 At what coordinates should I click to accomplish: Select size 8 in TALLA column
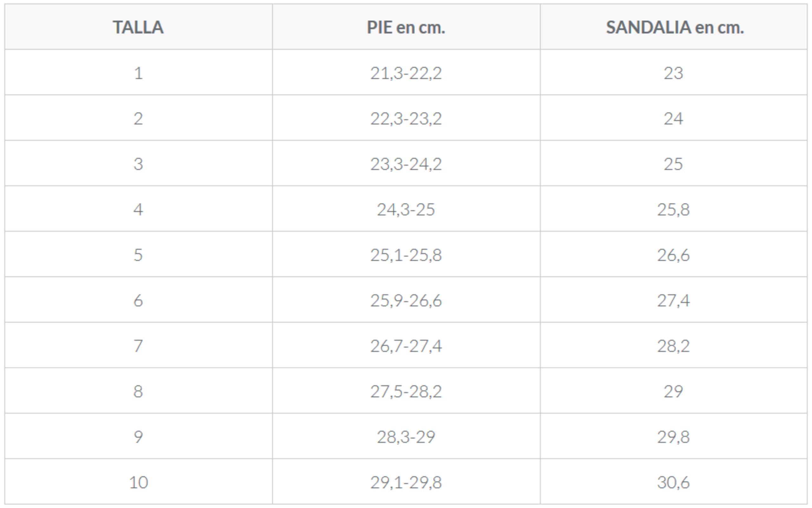[138, 391]
